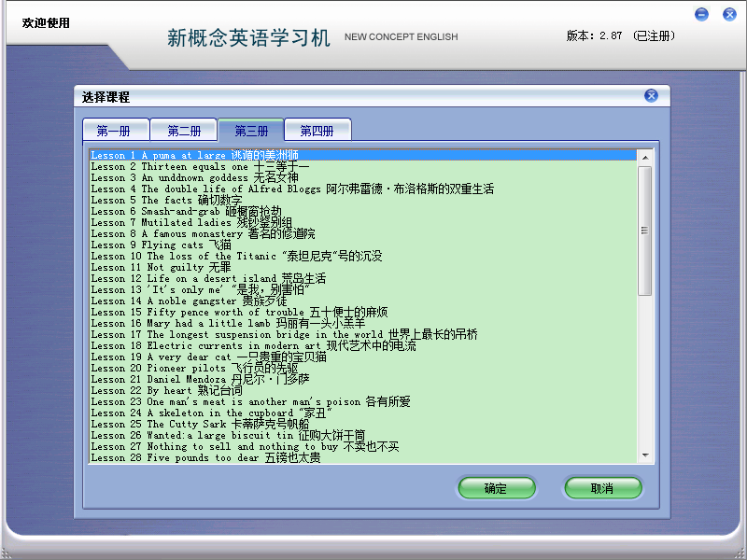747x560 pixels.
Task: Select Lesson 27 Nothing to sell
Action: pos(363,446)
